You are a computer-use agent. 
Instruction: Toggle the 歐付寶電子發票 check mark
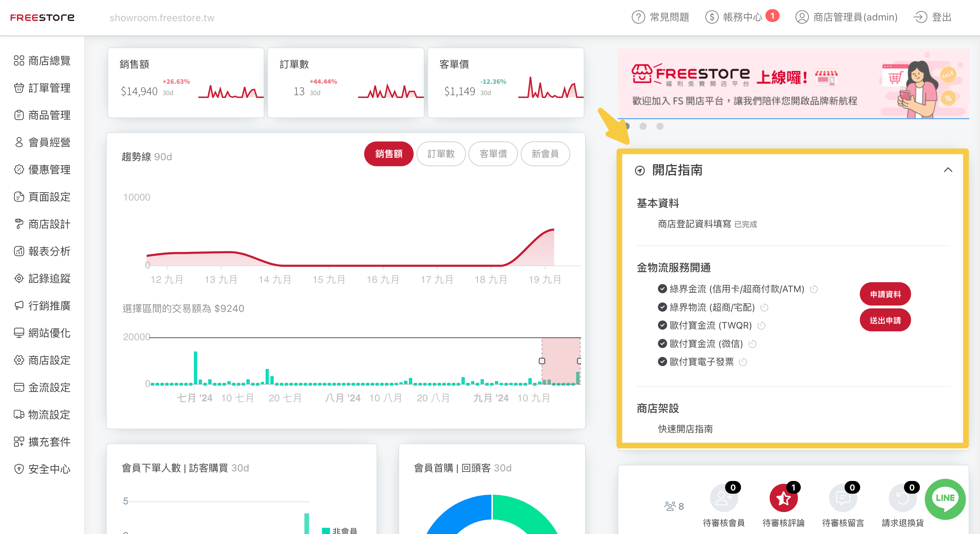(x=662, y=361)
